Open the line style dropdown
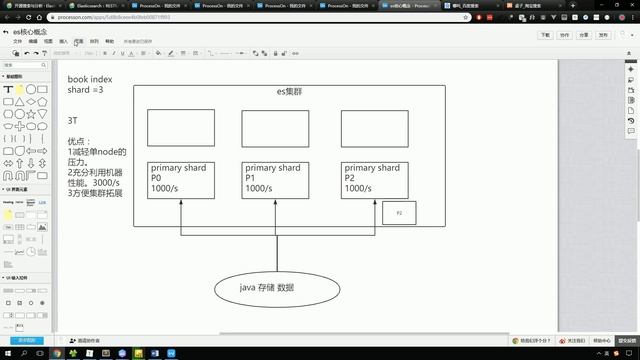The width and height of the screenshot is (640, 360). (226, 53)
